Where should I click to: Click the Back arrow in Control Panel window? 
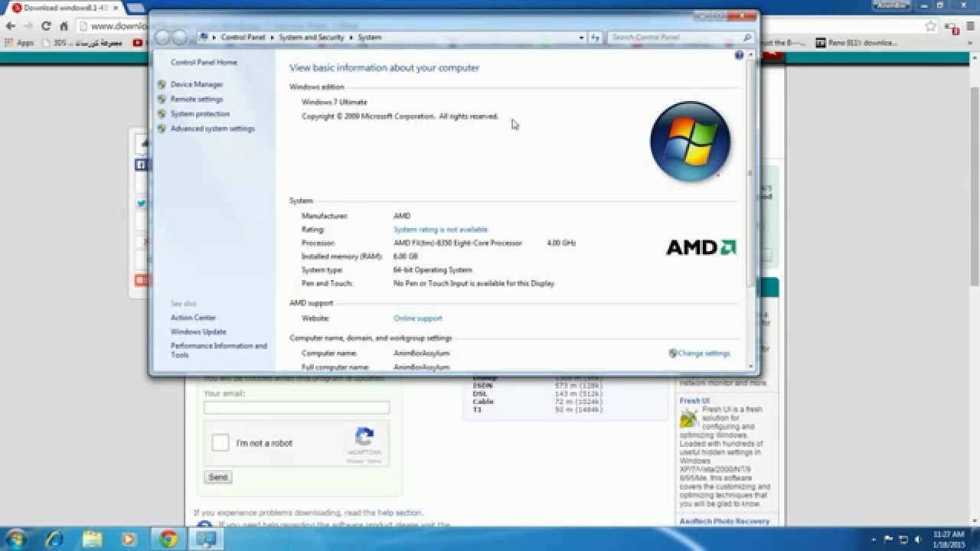[x=162, y=37]
